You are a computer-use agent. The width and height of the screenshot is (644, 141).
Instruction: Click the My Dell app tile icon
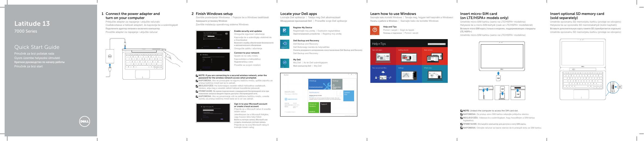click(x=284, y=63)
